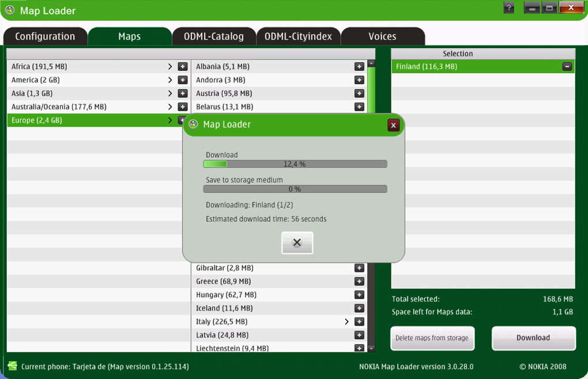
Task: Select Iceland (11,6 MB) entry
Action: pos(280,308)
